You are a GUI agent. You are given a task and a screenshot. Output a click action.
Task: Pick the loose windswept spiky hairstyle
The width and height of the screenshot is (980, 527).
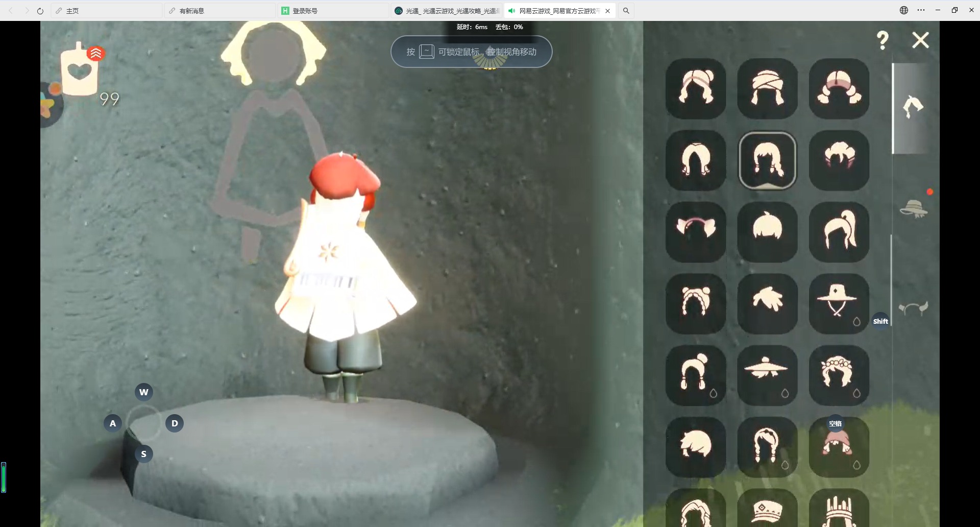tap(767, 304)
